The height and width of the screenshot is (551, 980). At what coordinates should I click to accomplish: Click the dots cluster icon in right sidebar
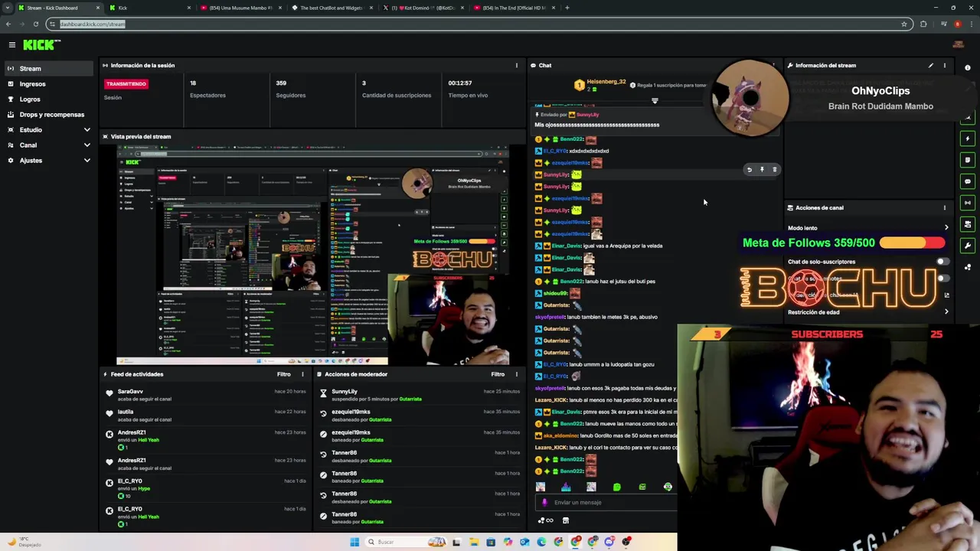click(x=968, y=267)
